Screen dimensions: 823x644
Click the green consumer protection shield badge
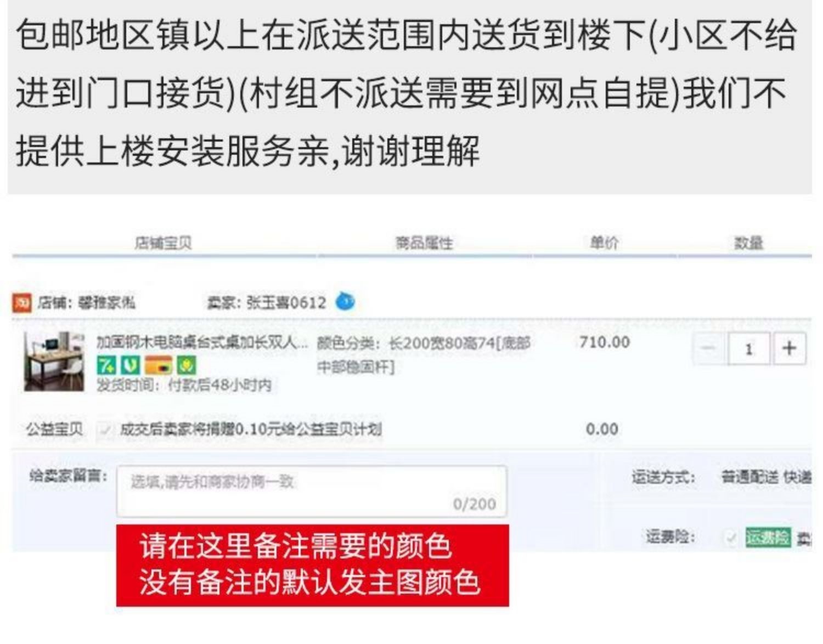[187, 365]
